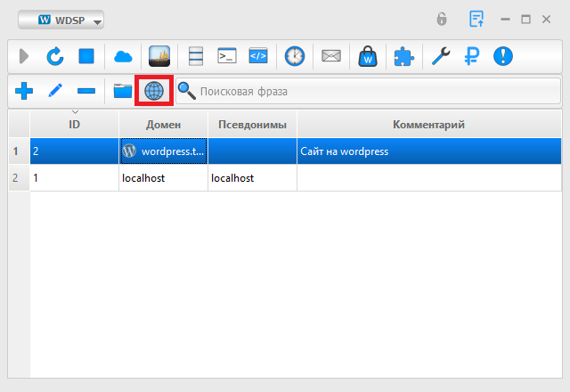
Task: Click the ruble currency icon
Action: [x=471, y=56]
